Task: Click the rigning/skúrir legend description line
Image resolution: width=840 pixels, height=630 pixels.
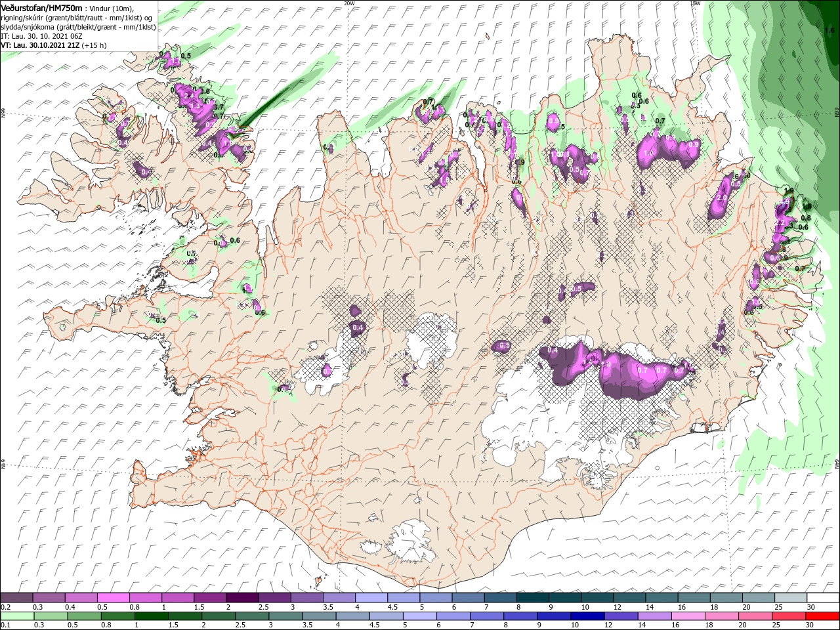Action: 76,17
